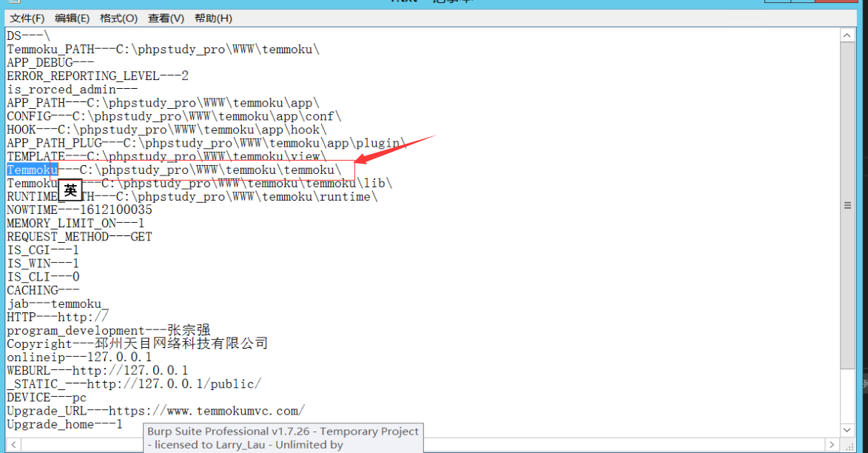Viewport: 868px width, 453px height.
Task: Click the Upgrade_URL temmokumvc.com line
Action: [x=155, y=411]
